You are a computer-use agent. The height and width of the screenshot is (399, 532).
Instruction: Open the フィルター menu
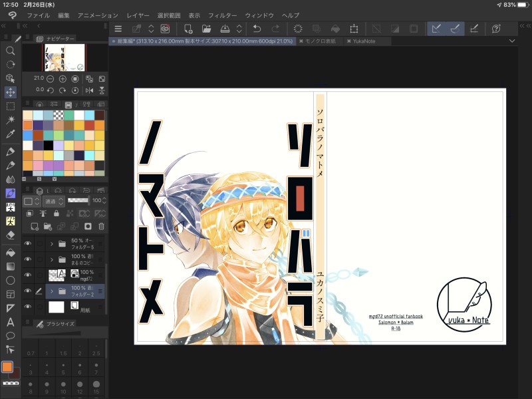coord(223,15)
